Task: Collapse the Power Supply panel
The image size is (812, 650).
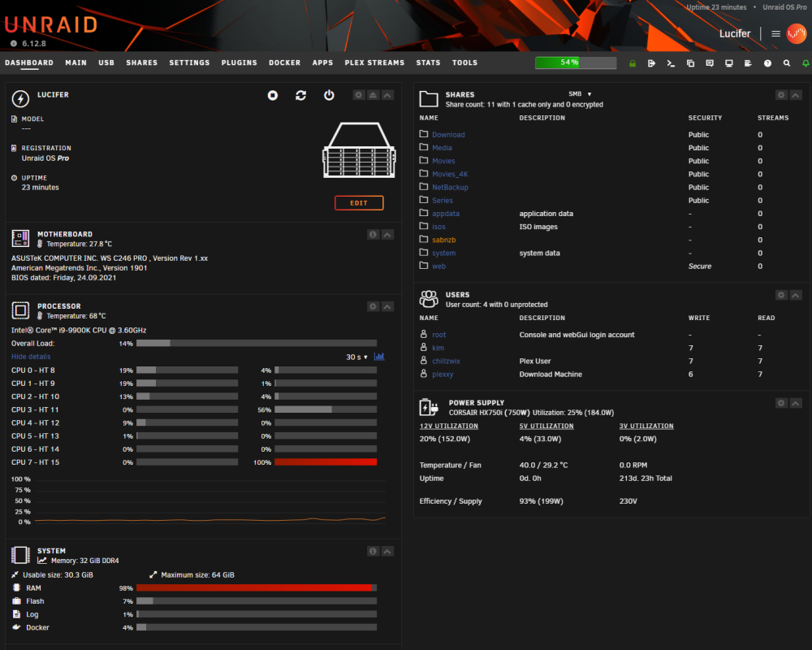Action: click(796, 403)
